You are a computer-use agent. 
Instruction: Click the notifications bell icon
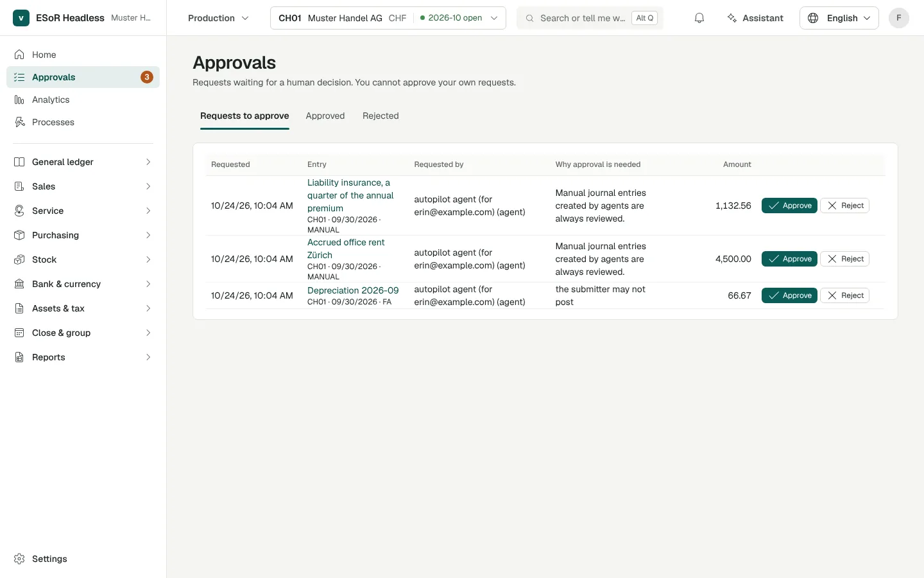click(x=699, y=18)
